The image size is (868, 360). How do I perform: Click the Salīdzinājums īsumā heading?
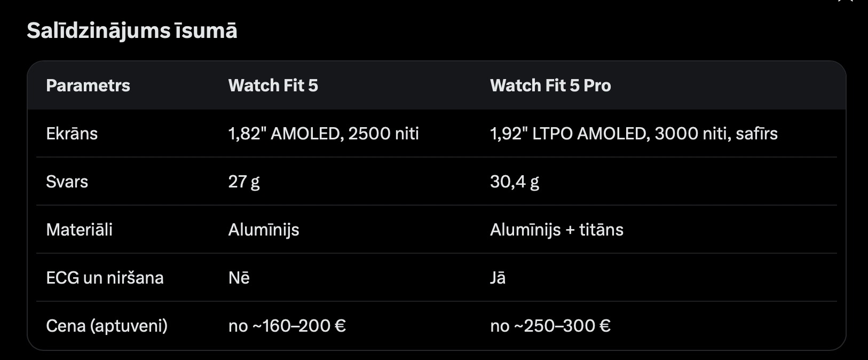132,31
